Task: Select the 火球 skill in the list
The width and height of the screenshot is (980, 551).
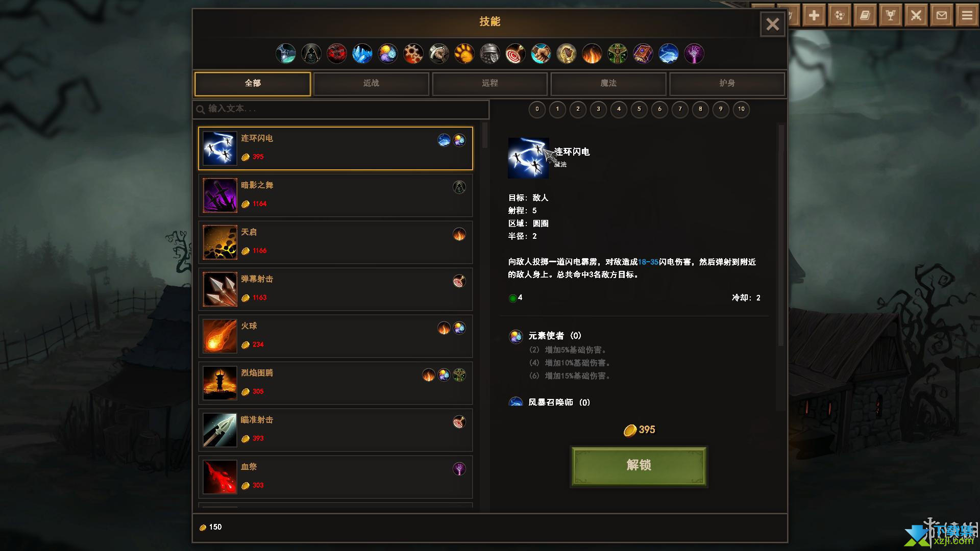Action: [x=335, y=336]
